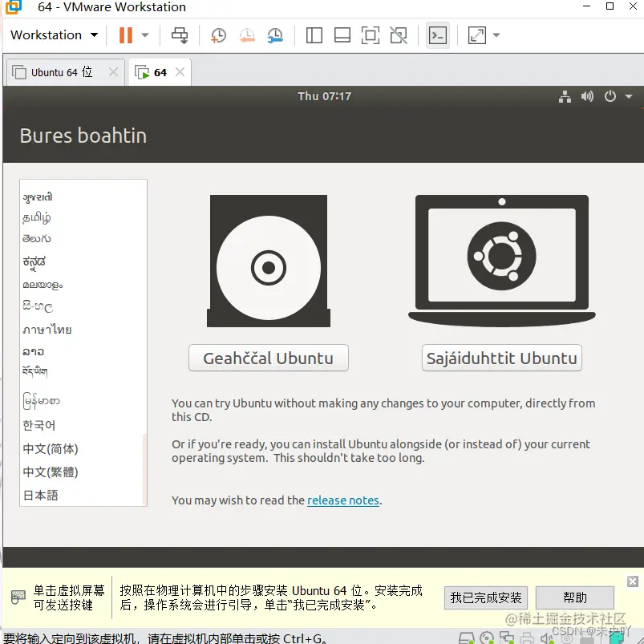
Task: Select ລາວ language
Action: [33, 351]
